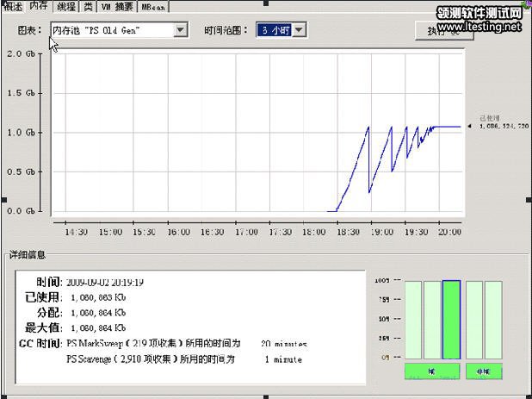Viewport: 532px width, 399px height.
Task: Select the last non-heap memory pool bar
Action: (492, 319)
